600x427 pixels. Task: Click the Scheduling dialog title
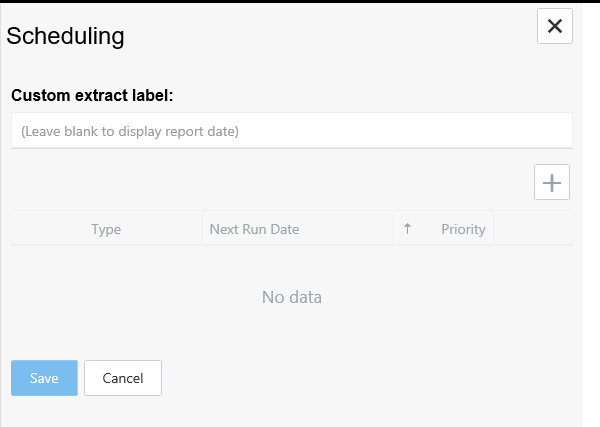coord(66,36)
